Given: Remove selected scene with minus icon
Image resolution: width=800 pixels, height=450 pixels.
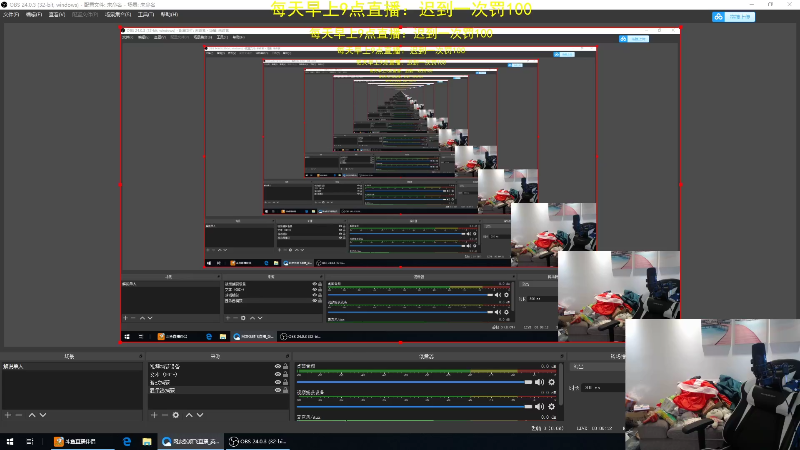Looking at the screenshot, I should (x=19, y=415).
